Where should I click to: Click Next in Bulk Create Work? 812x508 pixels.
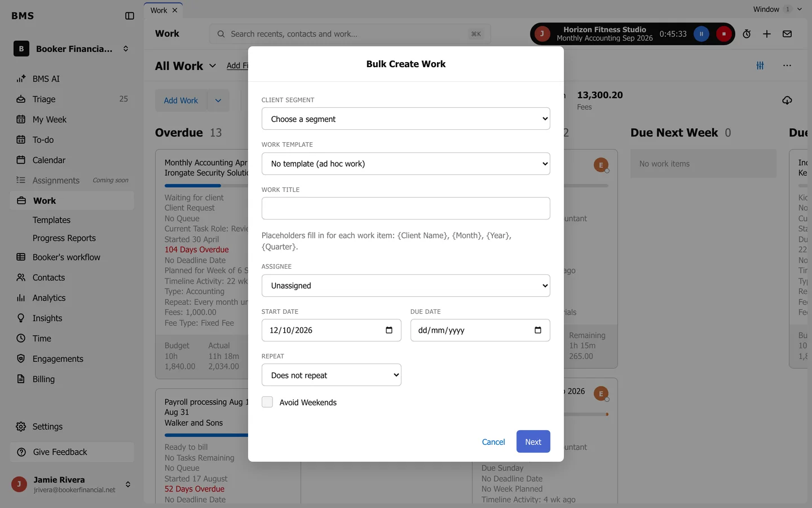click(533, 441)
